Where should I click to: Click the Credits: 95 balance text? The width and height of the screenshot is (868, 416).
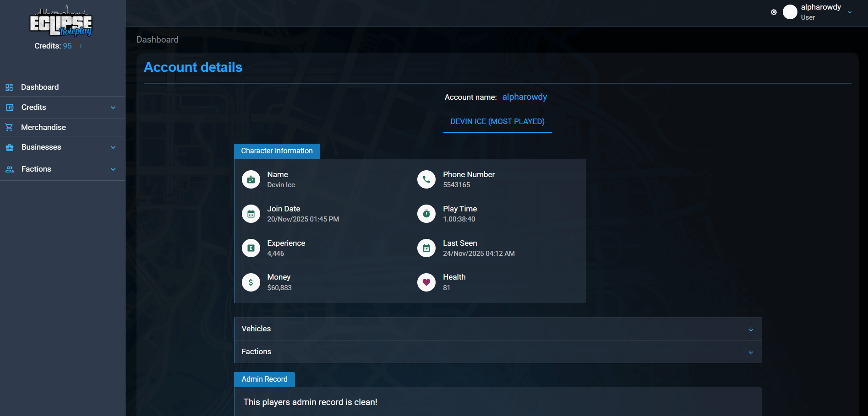53,46
